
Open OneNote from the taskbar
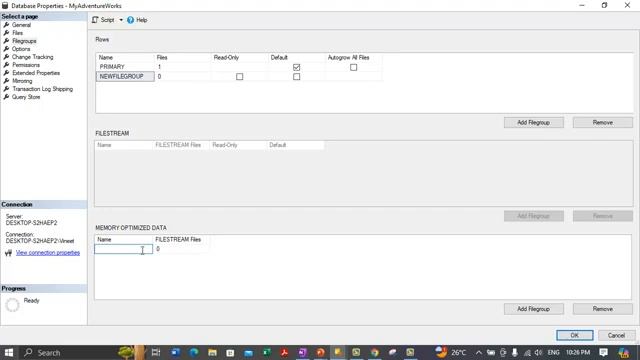click(302, 352)
